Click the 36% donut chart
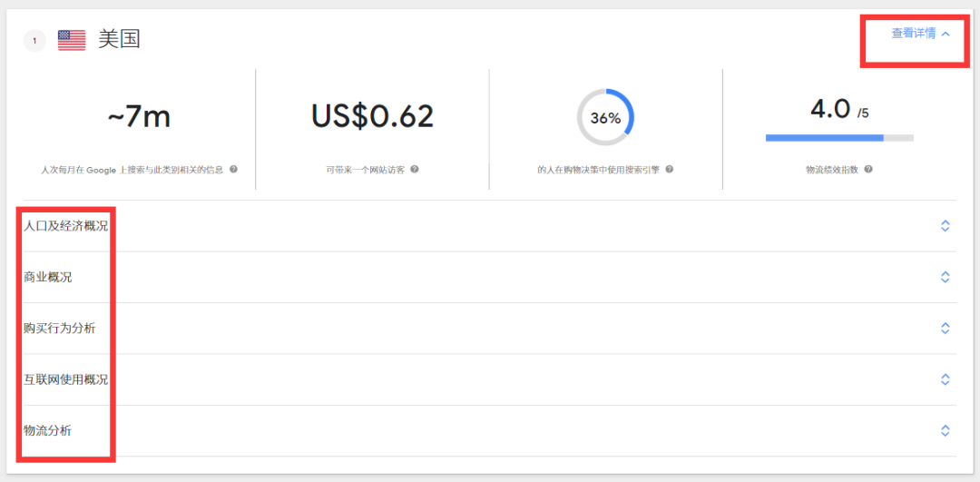The height and width of the screenshot is (482, 980). pos(605,117)
